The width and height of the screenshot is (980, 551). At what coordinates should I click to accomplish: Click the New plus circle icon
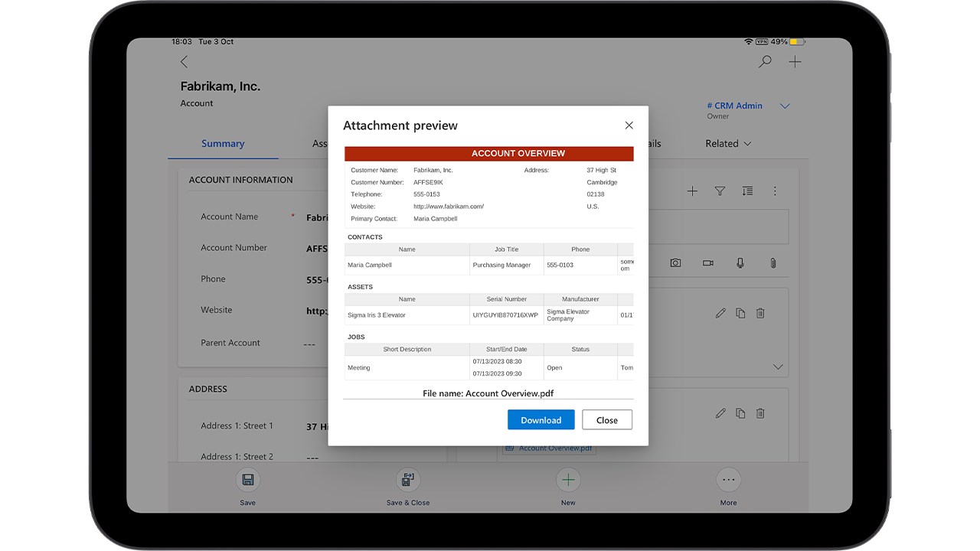tap(568, 480)
